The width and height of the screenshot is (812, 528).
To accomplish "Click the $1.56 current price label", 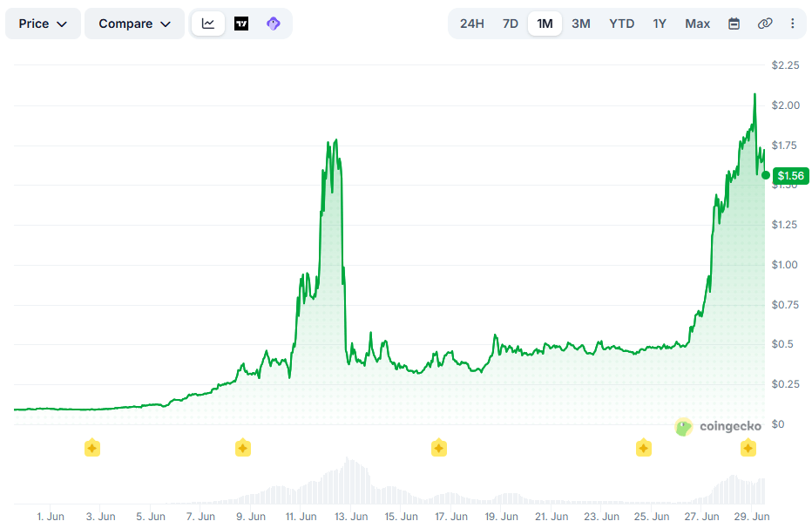I will coord(791,176).
